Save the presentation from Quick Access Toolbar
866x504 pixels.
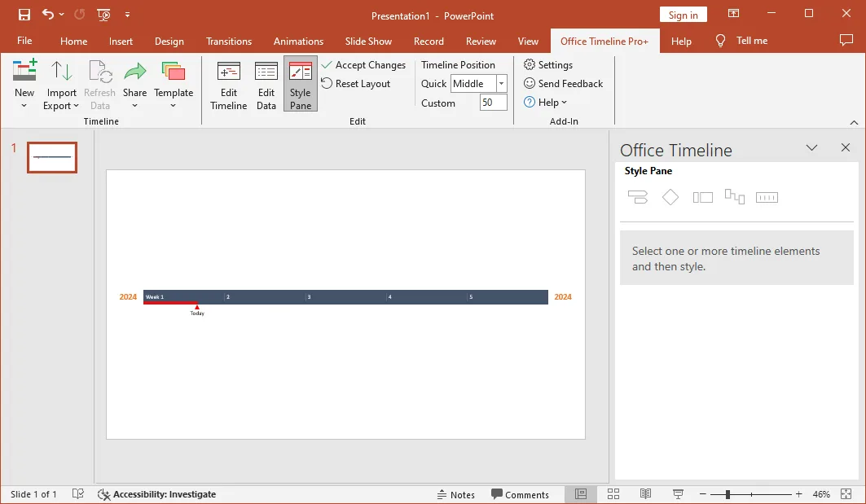click(x=24, y=15)
